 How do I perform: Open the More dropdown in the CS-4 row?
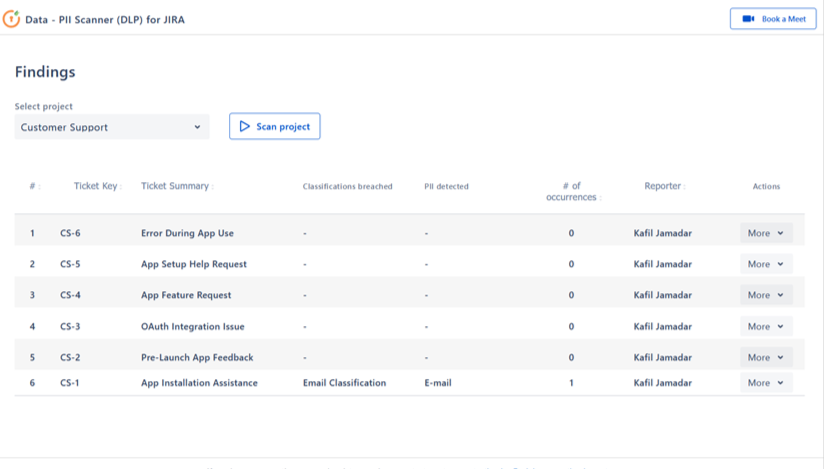(766, 295)
